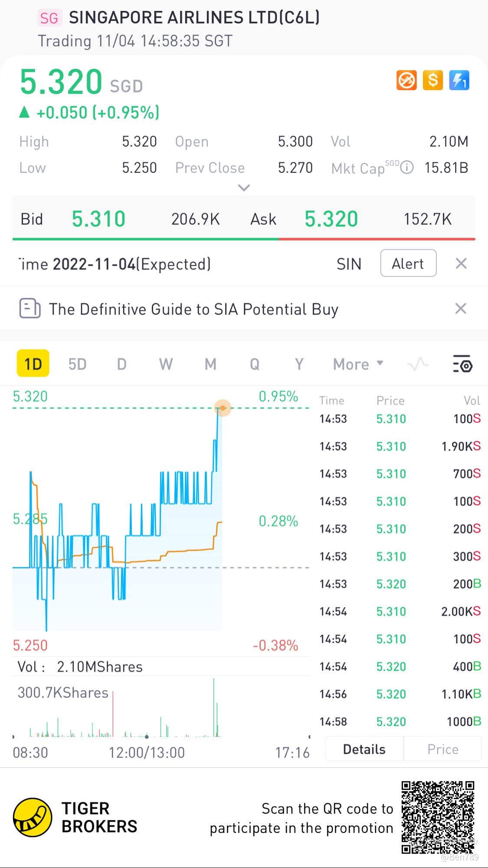Open The Definitive Guide to SIA link
This screenshot has width=488, height=868.
tap(193, 309)
